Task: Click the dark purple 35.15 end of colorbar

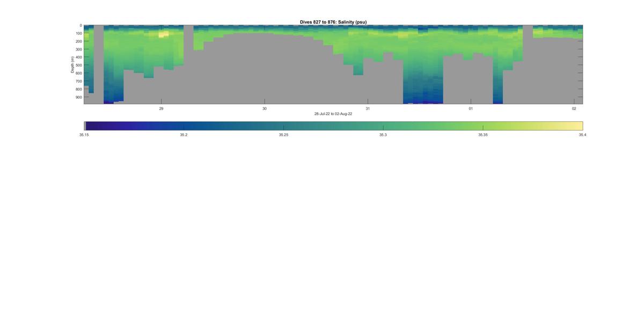Action: click(87, 126)
